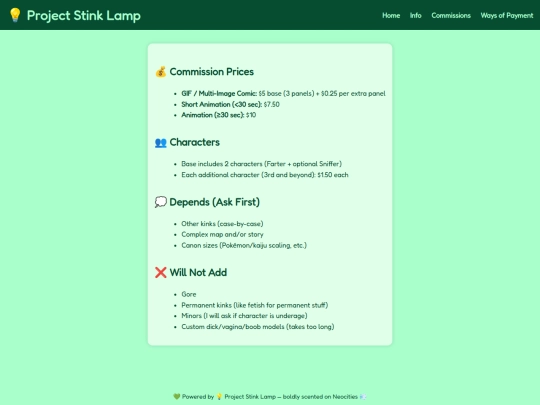Viewport: 540px width, 405px height.
Task: Click the footer wind puff icon
Action: point(363,397)
